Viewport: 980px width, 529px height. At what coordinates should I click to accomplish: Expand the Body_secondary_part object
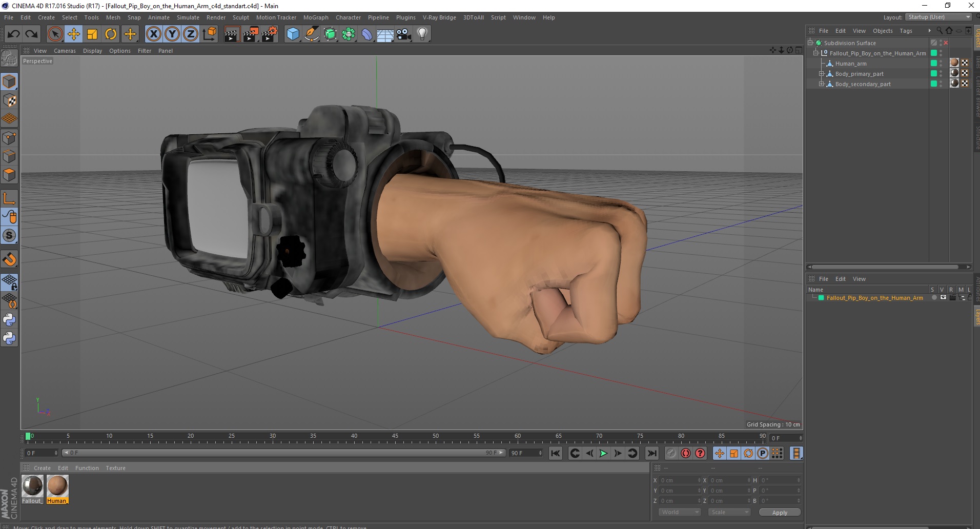pyautogui.click(x=821, y=84)
